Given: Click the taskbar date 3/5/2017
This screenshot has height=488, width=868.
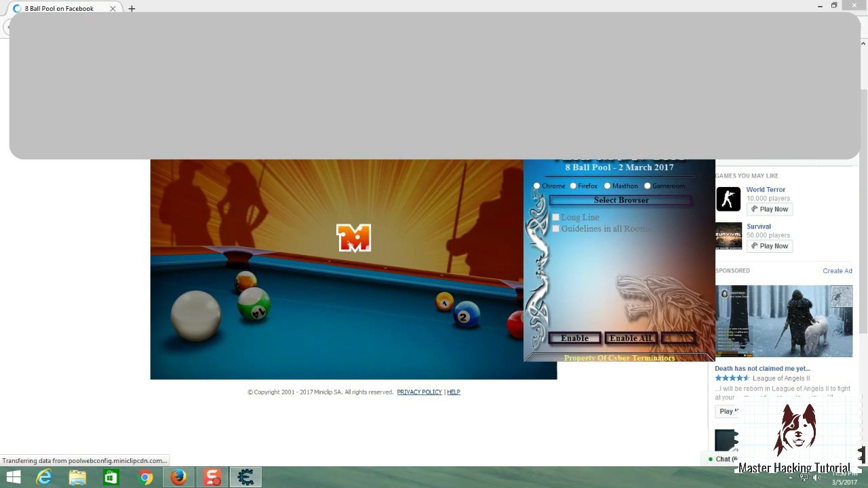Looking at the screenshot, I should 844,482.
